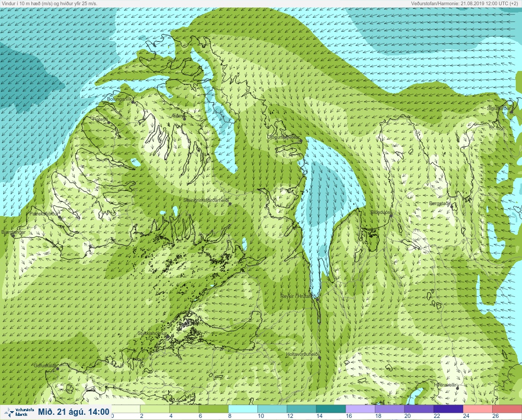Image resolution: width=522 pixels, height=420 pixels.
Task: Click the teal 12–14 m/s legend swatch
Action: click(301, 409)
